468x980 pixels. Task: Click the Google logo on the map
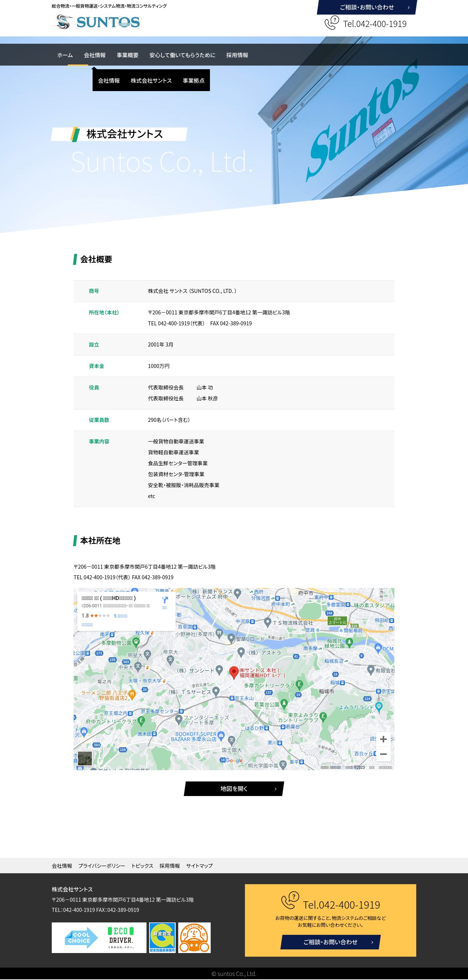[234, 760]
